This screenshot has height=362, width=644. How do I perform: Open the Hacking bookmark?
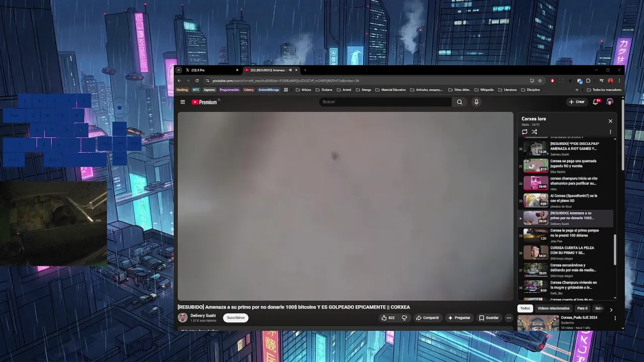point(182,90)
